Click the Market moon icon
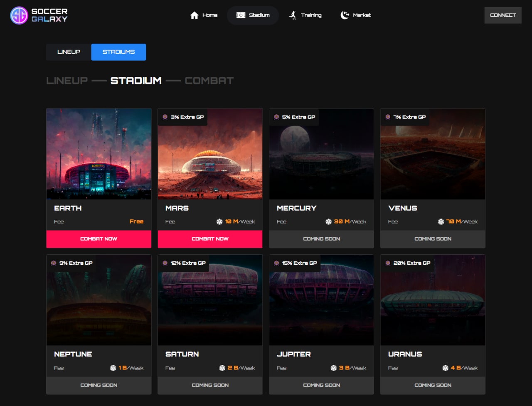Screen dimensions: 532x406 pos(345,15)
